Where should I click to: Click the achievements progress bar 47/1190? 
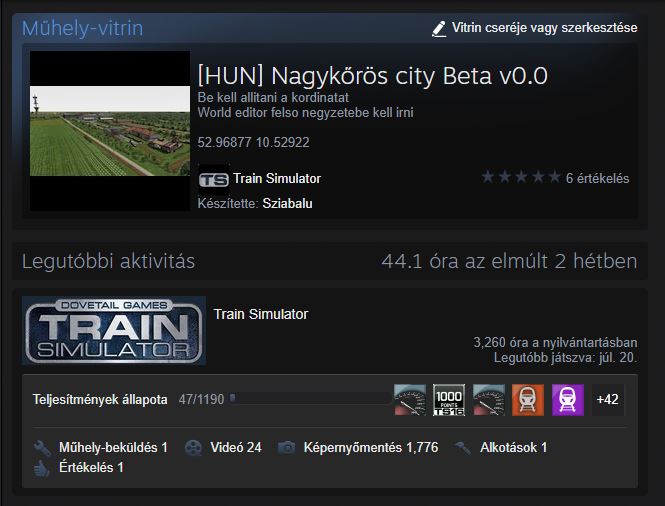coord(310,399)
